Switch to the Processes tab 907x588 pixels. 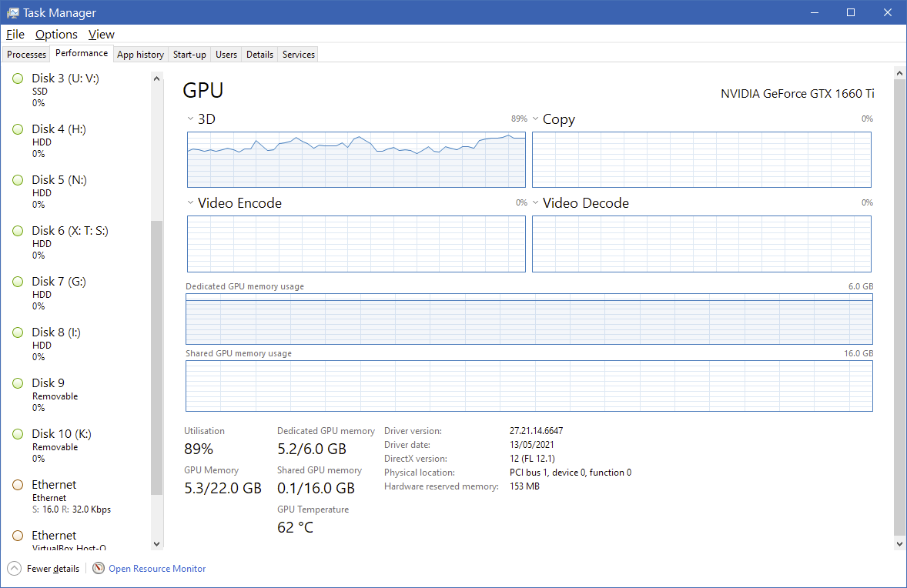click(27, 55)
